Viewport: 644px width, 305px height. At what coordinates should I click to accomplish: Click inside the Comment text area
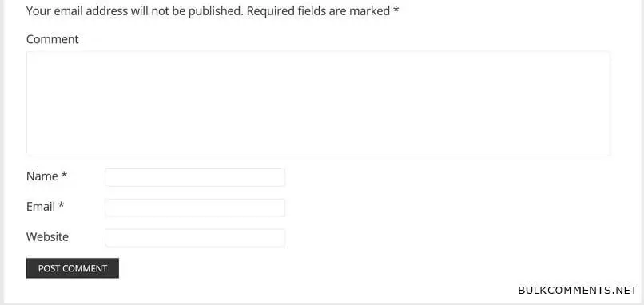[x=318, y=104]
